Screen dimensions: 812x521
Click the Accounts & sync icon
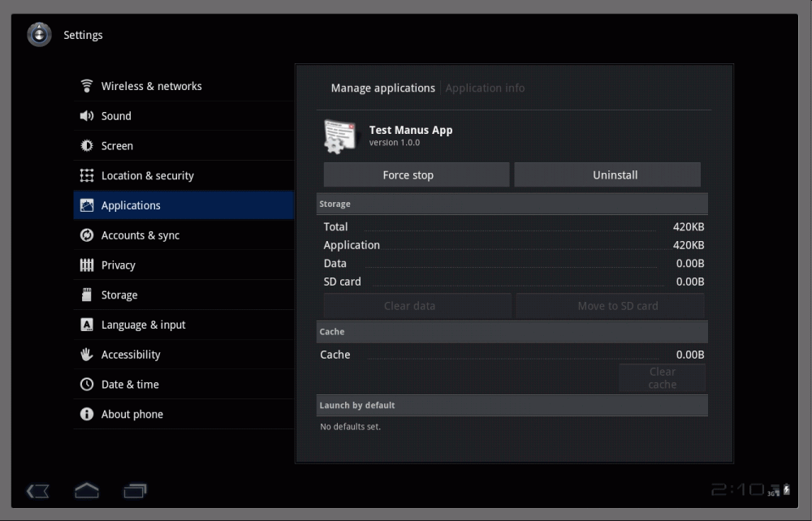87,235
